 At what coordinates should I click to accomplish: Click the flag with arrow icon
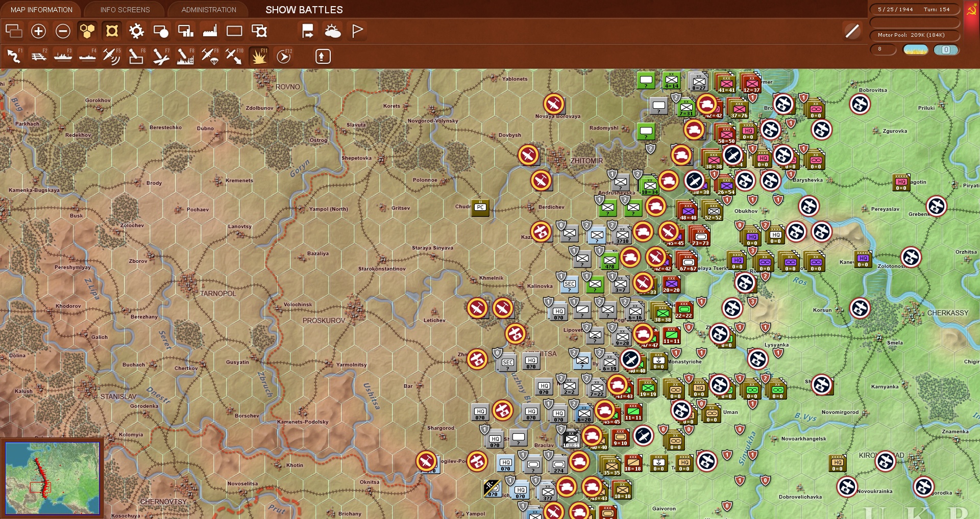tap(308, 31)
